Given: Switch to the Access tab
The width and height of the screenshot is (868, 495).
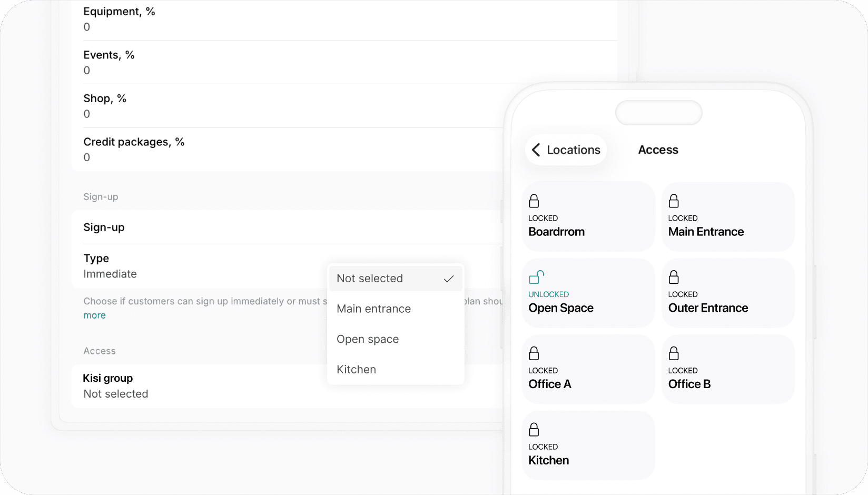Looking at the screenshot, I should [x=658, y=150].
